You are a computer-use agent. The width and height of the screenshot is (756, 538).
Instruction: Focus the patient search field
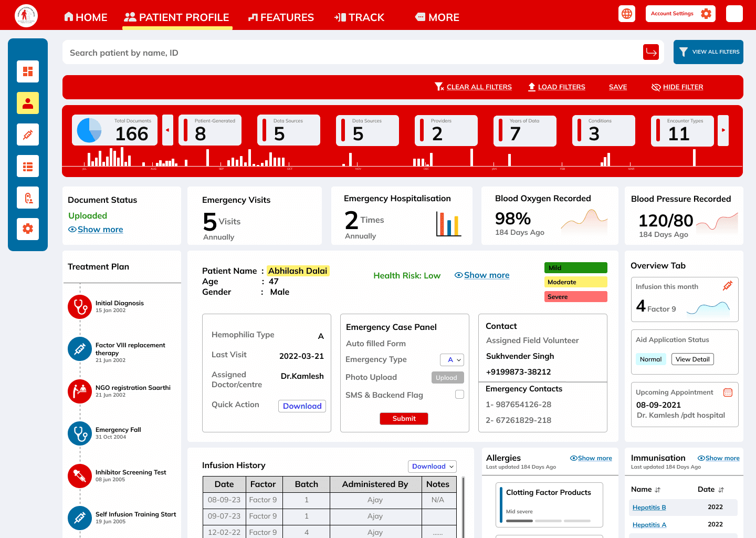point(352,53)
